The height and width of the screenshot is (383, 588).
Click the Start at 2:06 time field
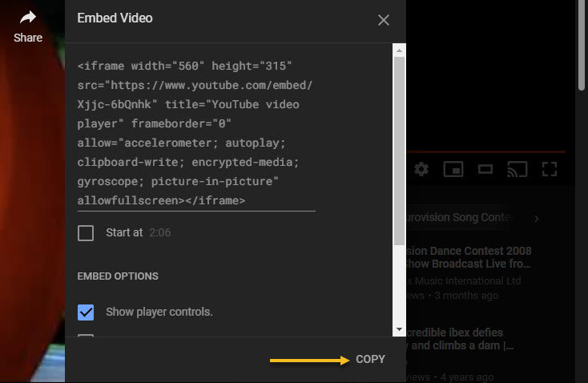tap(160, 232)
